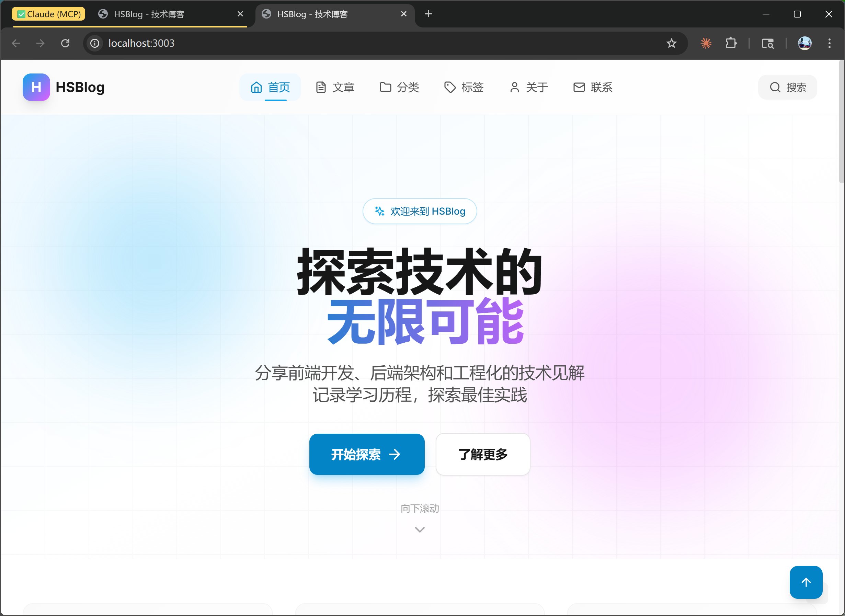Switch to the first HSBlog browser tab
This screenshot has height=616, width=845.
(149, 14)
